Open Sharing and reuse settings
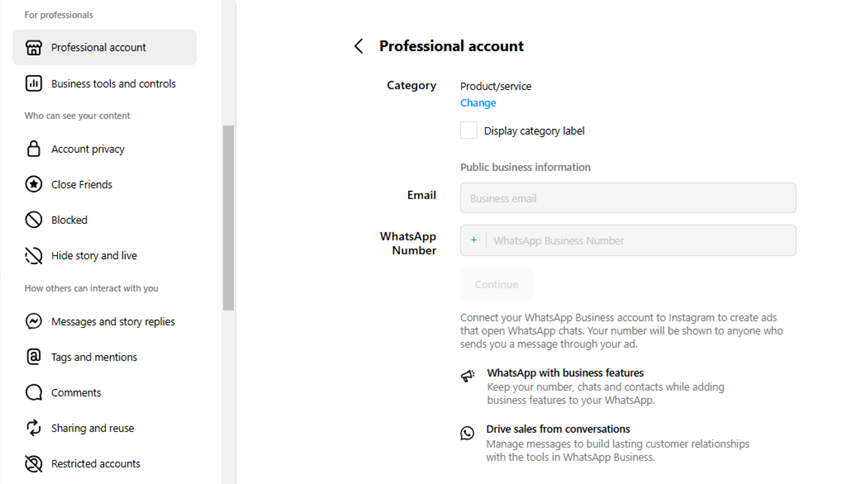Viewport: 865px width, 484px height. tap(104, 428)
